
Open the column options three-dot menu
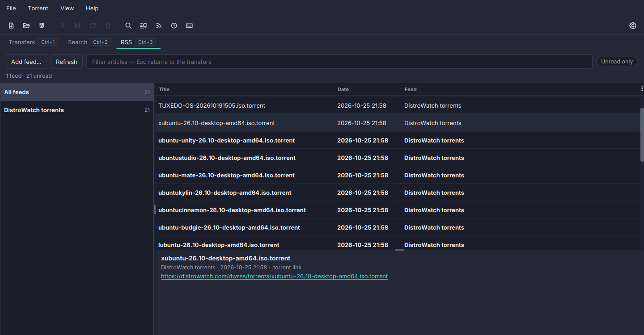(642, 89)
